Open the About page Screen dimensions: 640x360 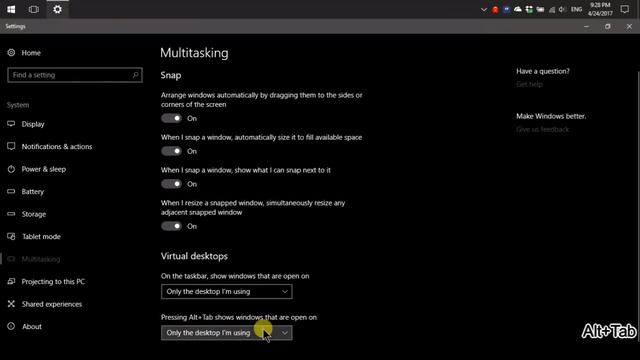(x=32, y=327)
